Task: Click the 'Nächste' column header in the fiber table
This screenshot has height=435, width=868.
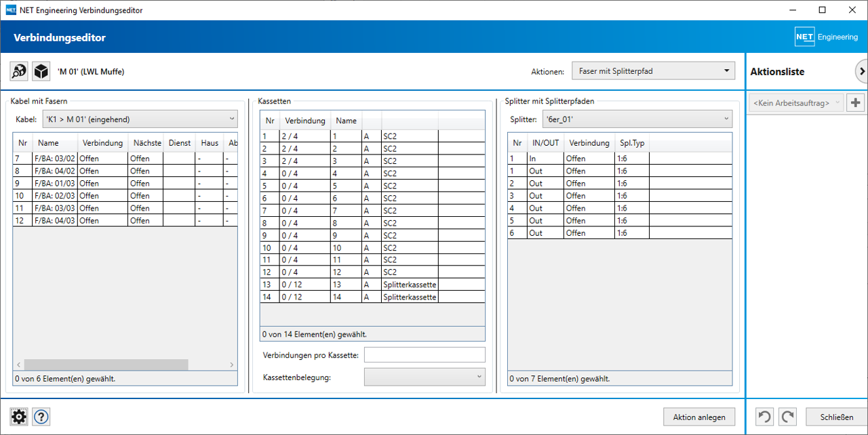Action: click(147, 143)
